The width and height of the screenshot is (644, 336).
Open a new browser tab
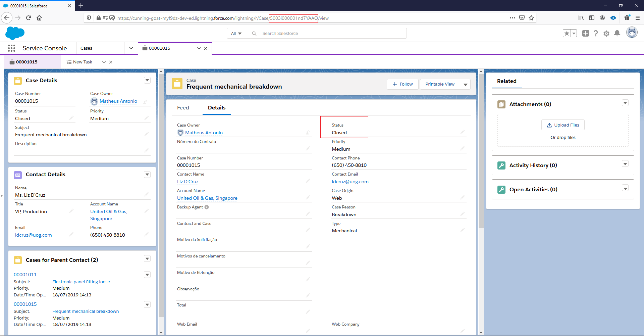point(81,5)
